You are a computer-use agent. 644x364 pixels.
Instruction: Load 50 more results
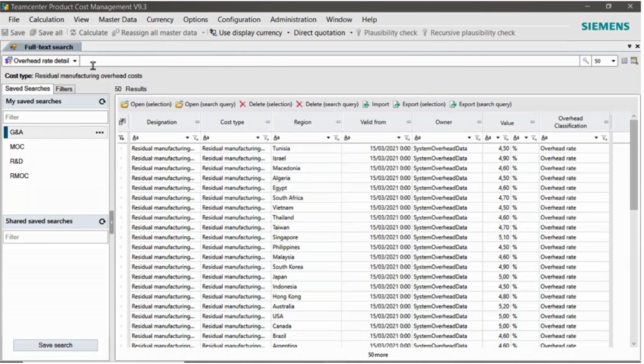377,355
